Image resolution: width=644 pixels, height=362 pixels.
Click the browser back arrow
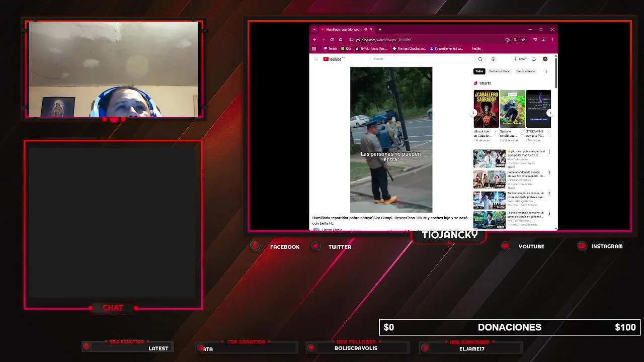pyautogui.click(x=314, y=40)
